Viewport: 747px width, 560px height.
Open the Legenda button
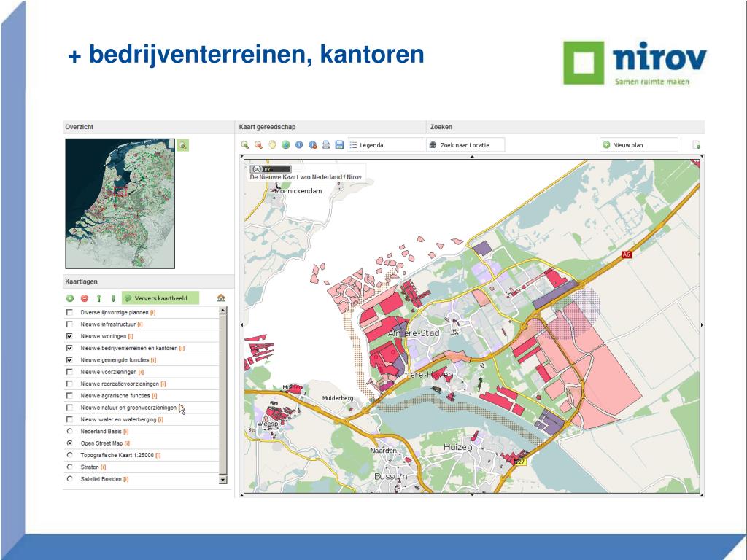tap(385, 145)
